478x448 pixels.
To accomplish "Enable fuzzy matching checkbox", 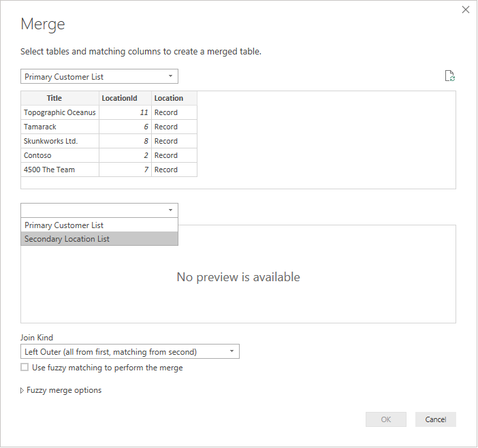I will [x=25, y=368].
